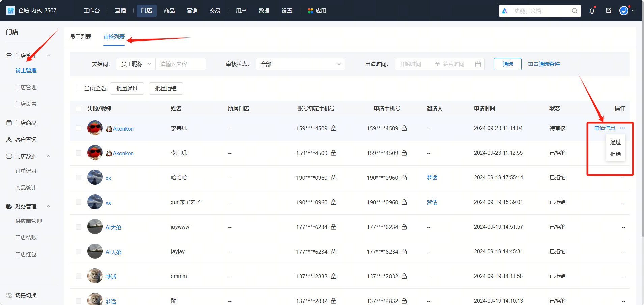Click lock icon beside applied phone at 14:51:57 row
The image size is (644, 305).
[x=404, y=227]
